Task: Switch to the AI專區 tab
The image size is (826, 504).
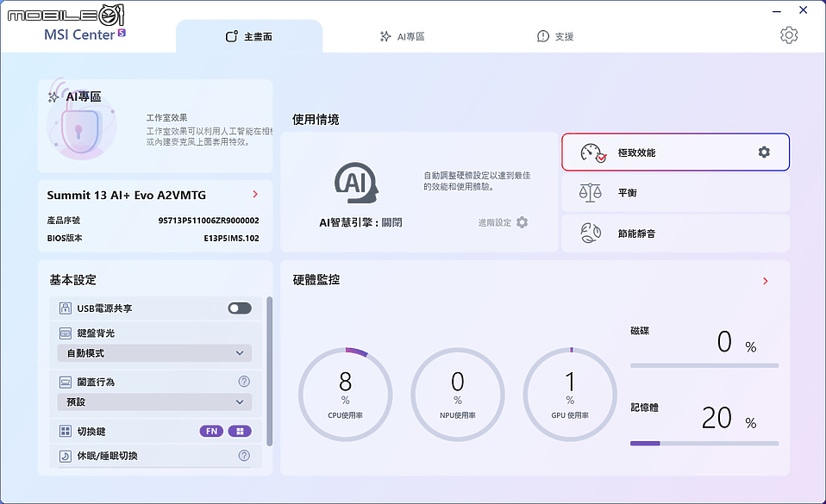Action: [x=403, y=36]
